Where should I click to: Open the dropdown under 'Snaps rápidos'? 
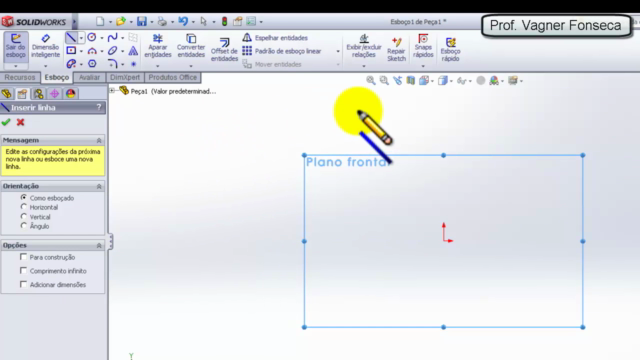[423, 66]
